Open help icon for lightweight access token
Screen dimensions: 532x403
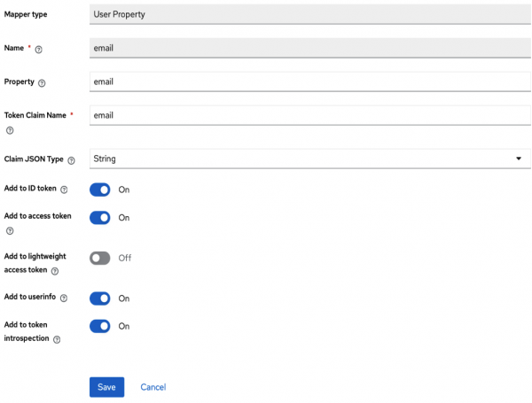tap(55, 271)
